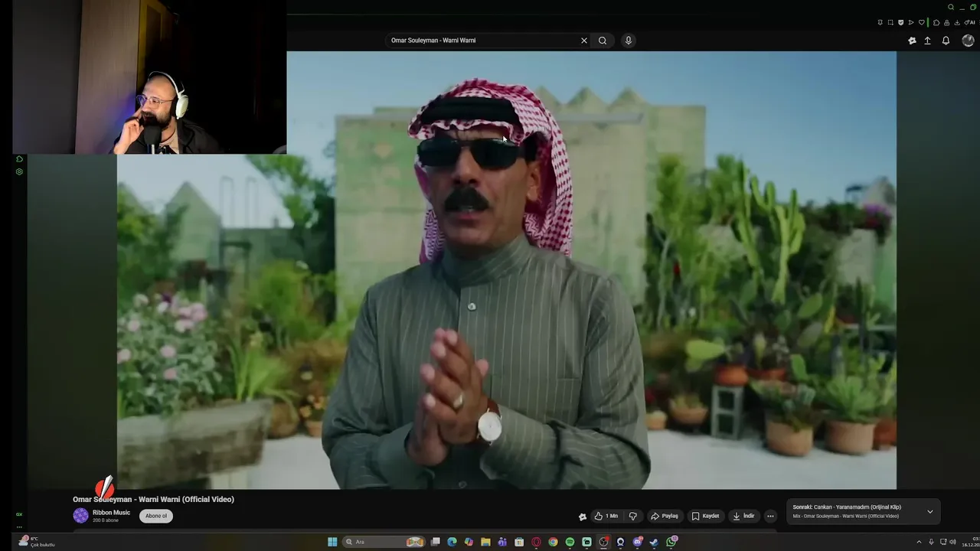Open YouTube notifications bell

(946, 41)
